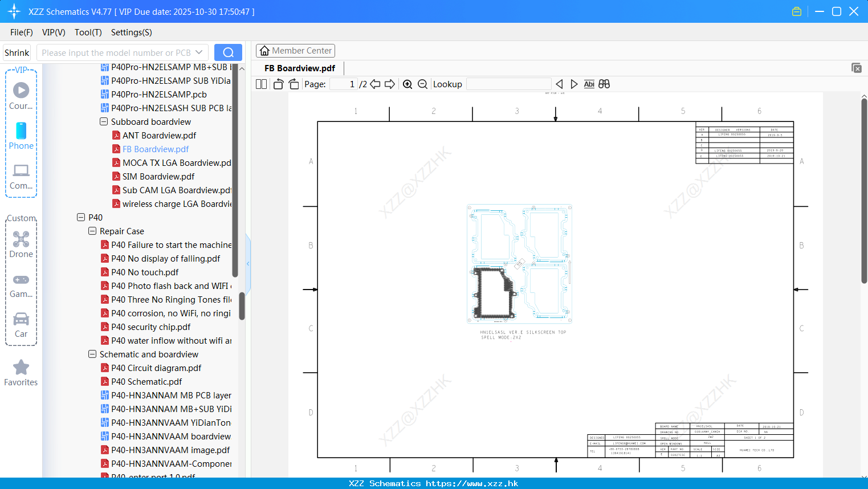
Task: Open P40-HN3ANNAM MB PCB layer
Action: pyautogui.click(x=171, y=395)
